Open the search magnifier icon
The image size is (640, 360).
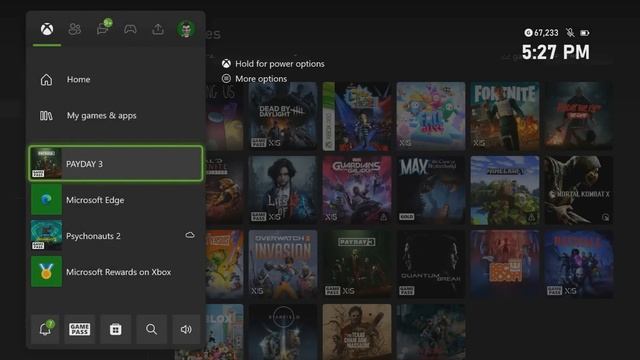(x=151, y=329)
